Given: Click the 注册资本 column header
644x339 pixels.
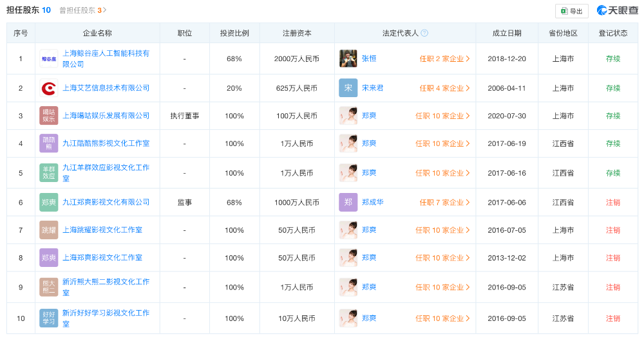Looking at the screenshot, I should tap(296, 33).
